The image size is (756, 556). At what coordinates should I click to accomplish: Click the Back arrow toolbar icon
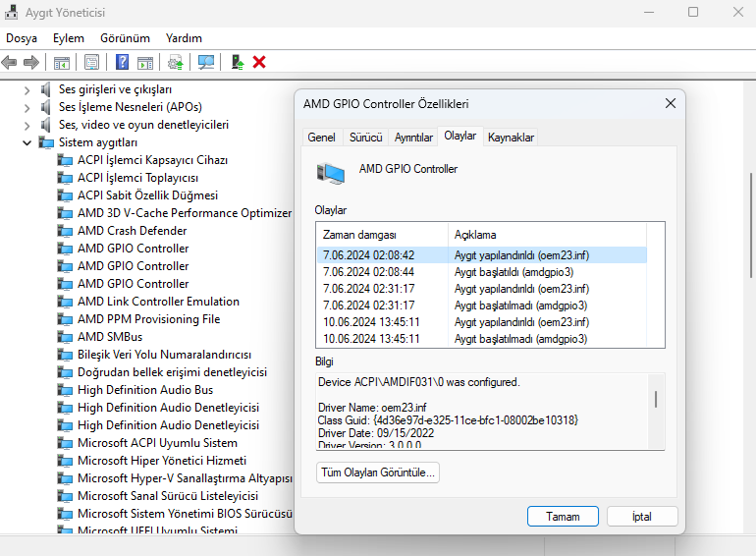pyautogui.click(x=9, y=62)
